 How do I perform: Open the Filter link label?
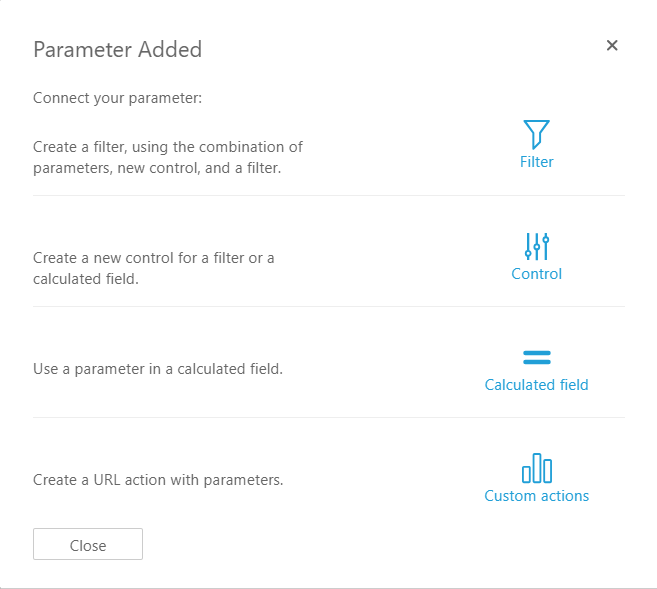coord(537,162)
